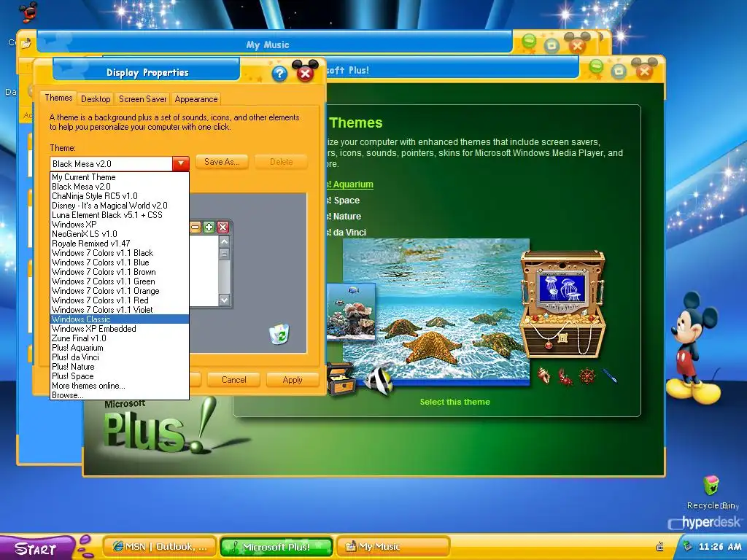Click the system tray device icon
This screenshot has width=747, height=560.
[x=660, y=547]
